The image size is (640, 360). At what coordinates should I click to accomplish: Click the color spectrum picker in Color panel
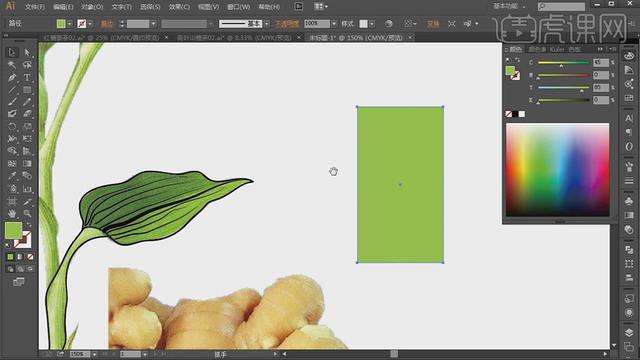(558, 170)
